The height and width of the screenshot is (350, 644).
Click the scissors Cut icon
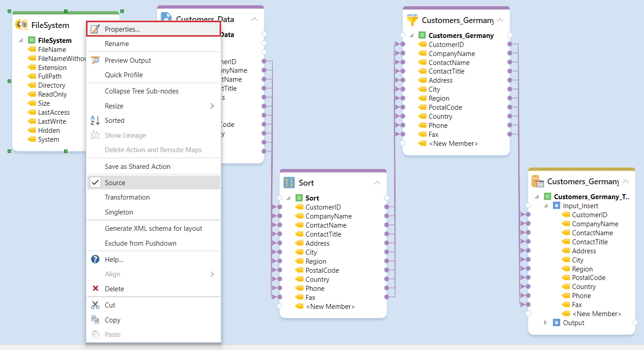click(95, 305)
